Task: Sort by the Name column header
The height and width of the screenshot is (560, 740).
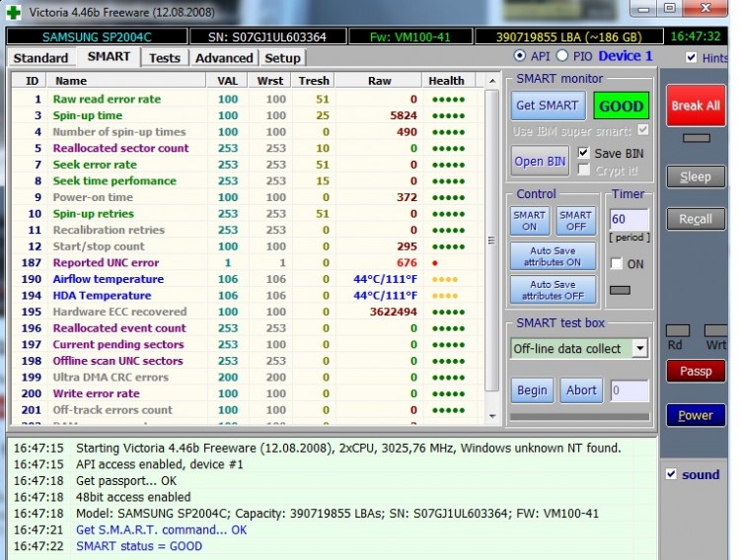Action: coord(126,81)
